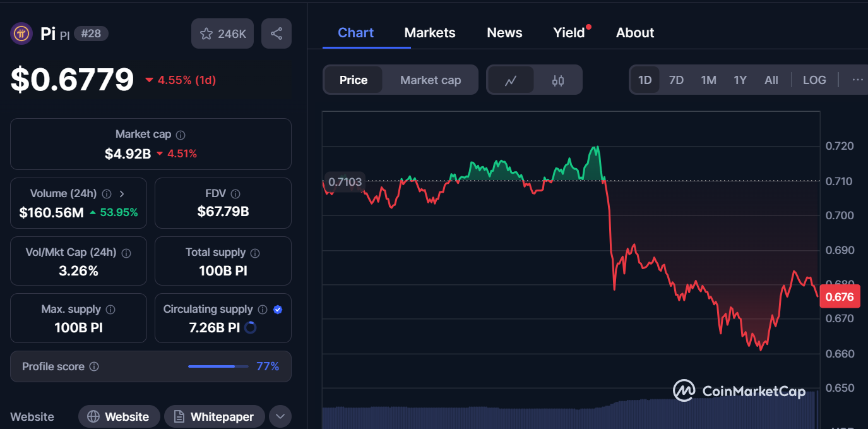The image size is (868, 429).
Task: Open Circulating supply info icon
Action: tap(263, 310)
